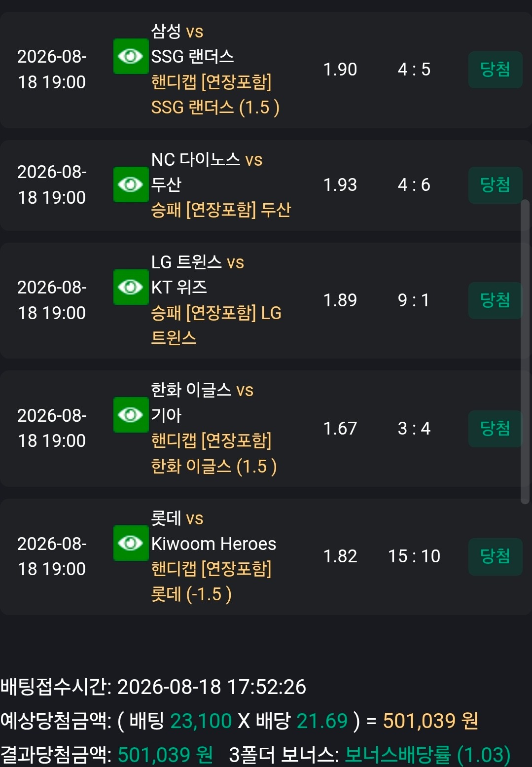The image size is (532, 767).
Task: Click the eye icon for 롯데 vs Kiwoom Heroes
Action: point(131,543)
